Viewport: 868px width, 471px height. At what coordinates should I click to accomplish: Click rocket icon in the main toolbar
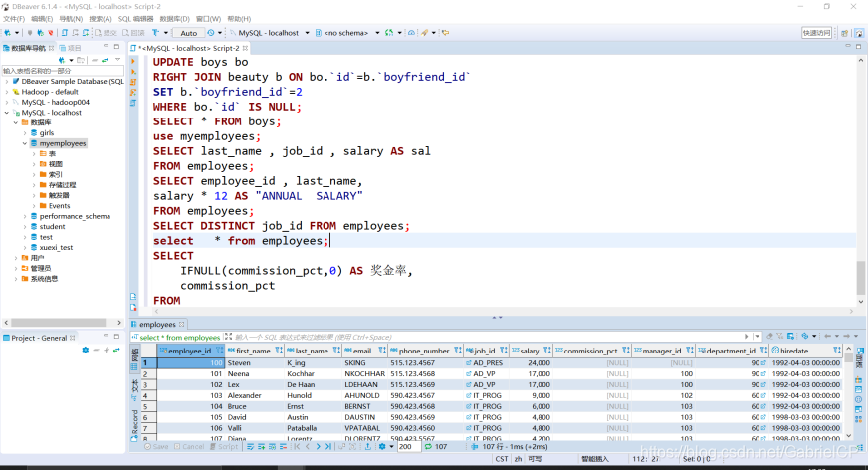tap(425, 33)
